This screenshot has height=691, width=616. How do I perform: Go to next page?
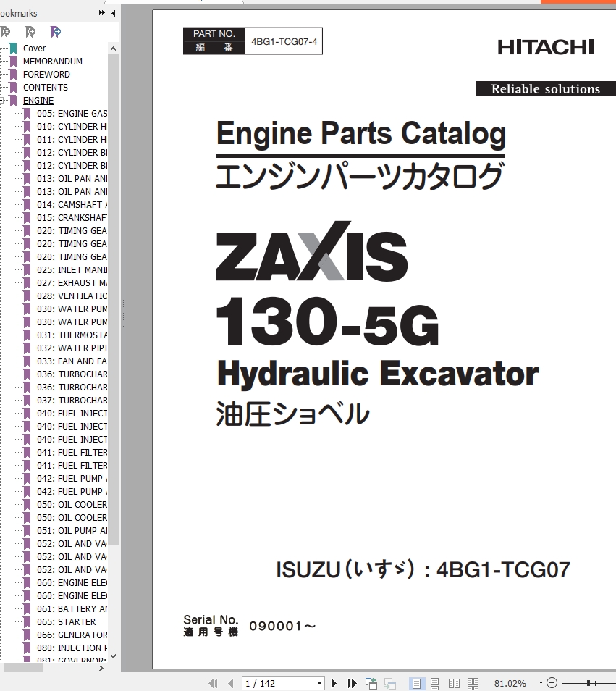[334, 683]
